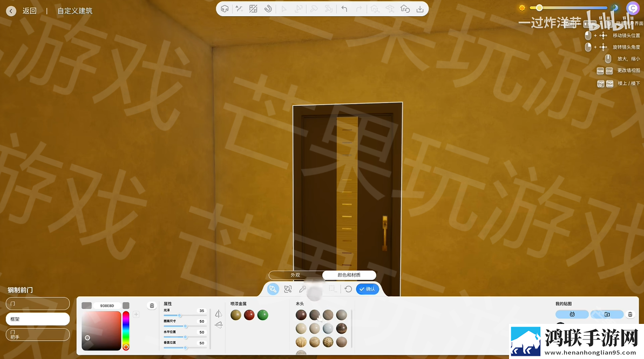Click the trash icon under 我的贴图
This screenshot has width=644, height=359.
click(x=630, y=315)
